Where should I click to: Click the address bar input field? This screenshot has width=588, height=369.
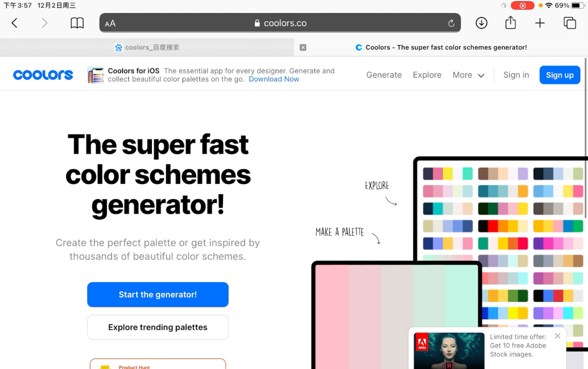pos(280,23)
